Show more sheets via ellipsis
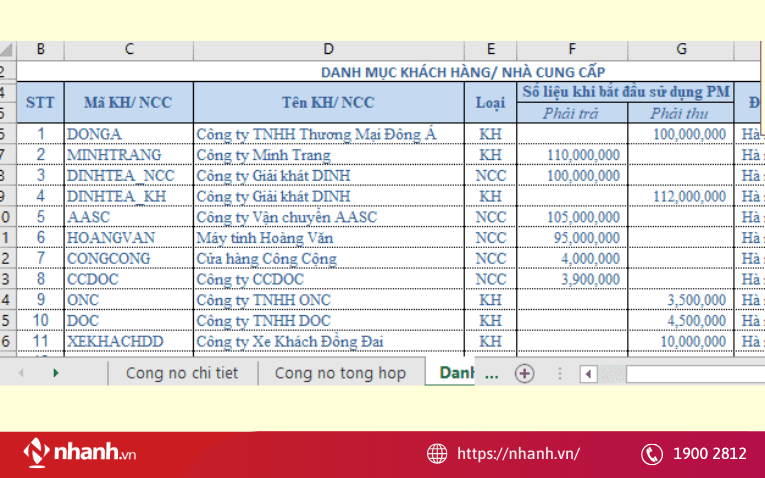The image size is (765, 478). (491, 375)
